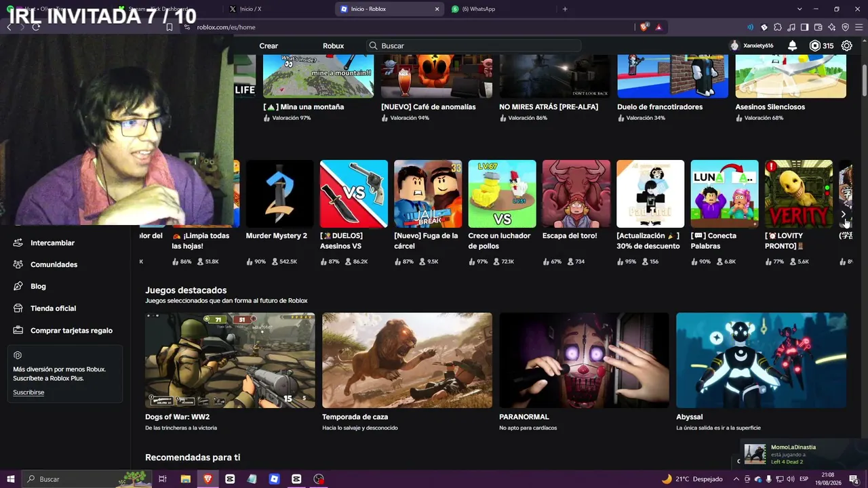The width and height of the screenshot is (868, 488).
Task: Click Comprar tarjetas regalo link
Action: 71,330
